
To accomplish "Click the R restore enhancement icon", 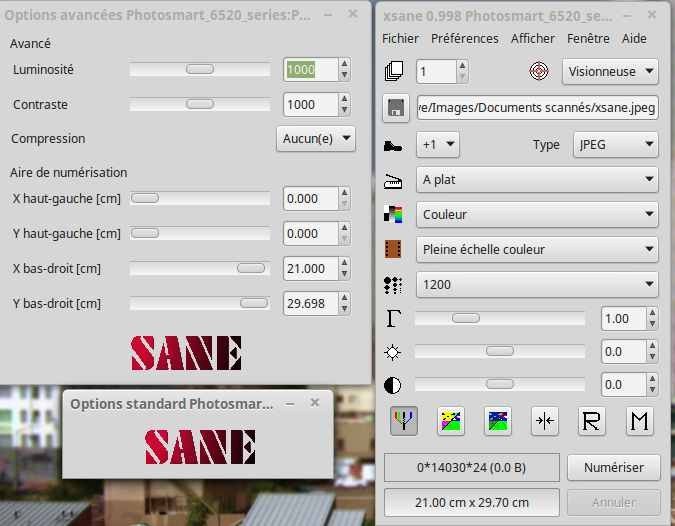I will [592, 421].
